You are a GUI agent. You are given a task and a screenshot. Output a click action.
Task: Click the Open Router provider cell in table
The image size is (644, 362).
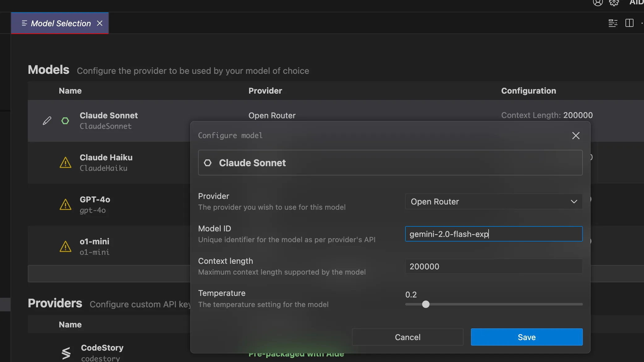(x=272, y=116)
